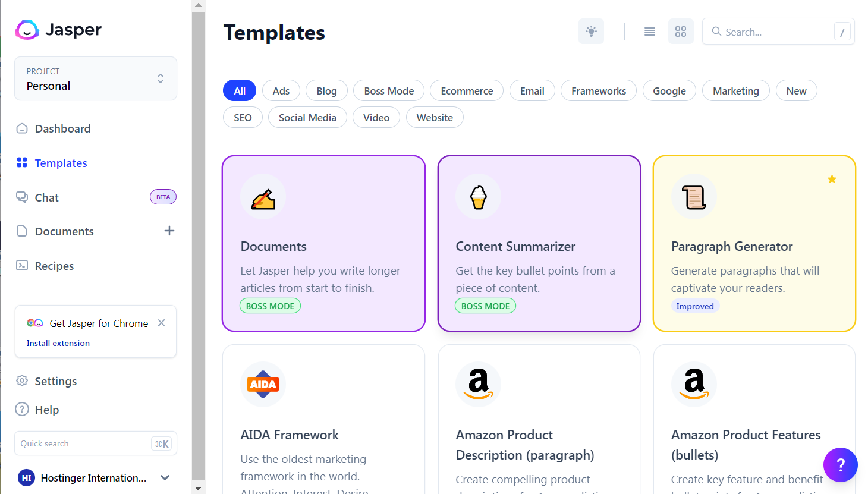The width and height of the screenshot is (868, 494).
Task: Click the Jasper logo icon
Action: 27,30
